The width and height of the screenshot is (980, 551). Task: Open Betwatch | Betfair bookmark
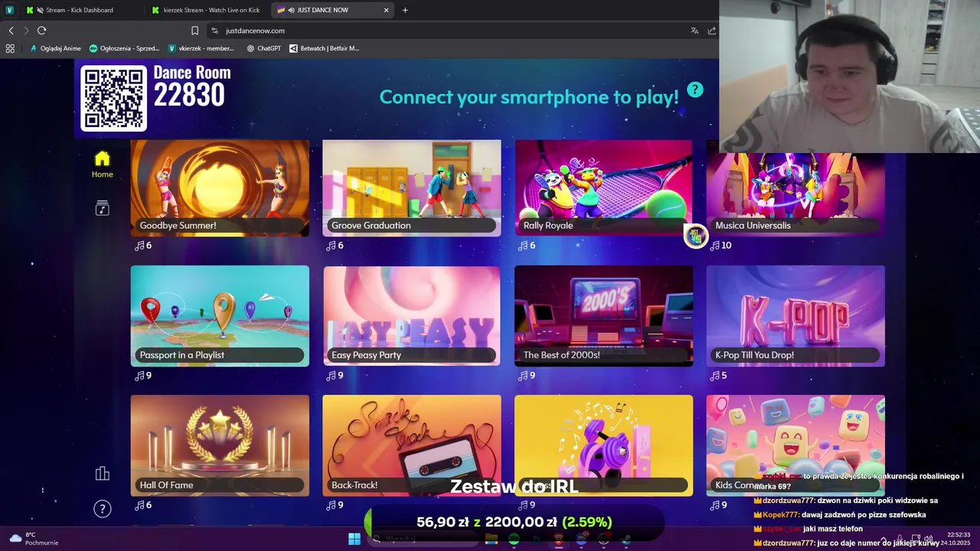point(324,48)
